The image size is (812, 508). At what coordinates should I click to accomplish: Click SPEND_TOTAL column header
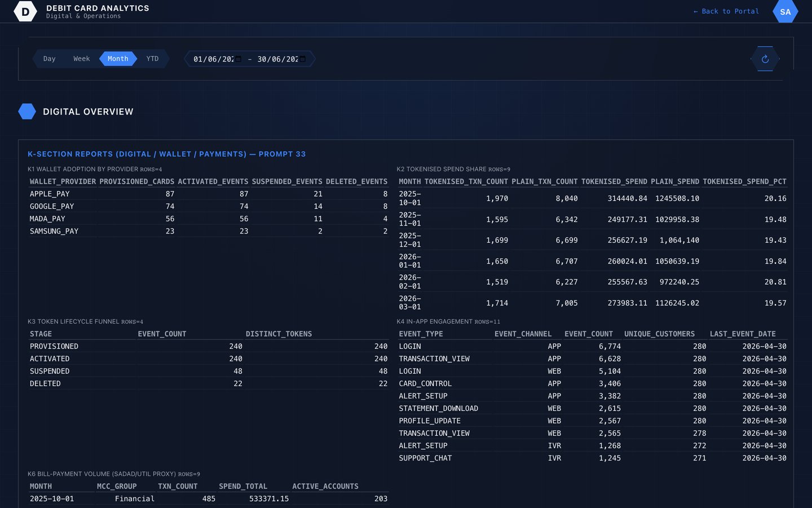(x=243, y=487)
